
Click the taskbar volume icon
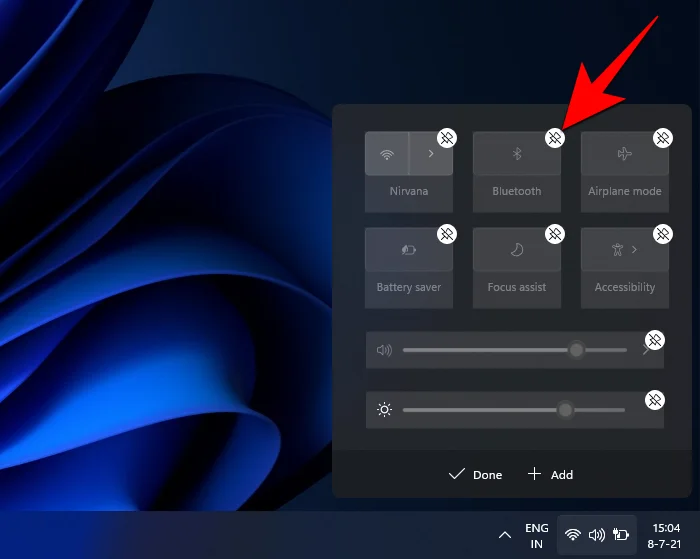click(x=597, y=534)
